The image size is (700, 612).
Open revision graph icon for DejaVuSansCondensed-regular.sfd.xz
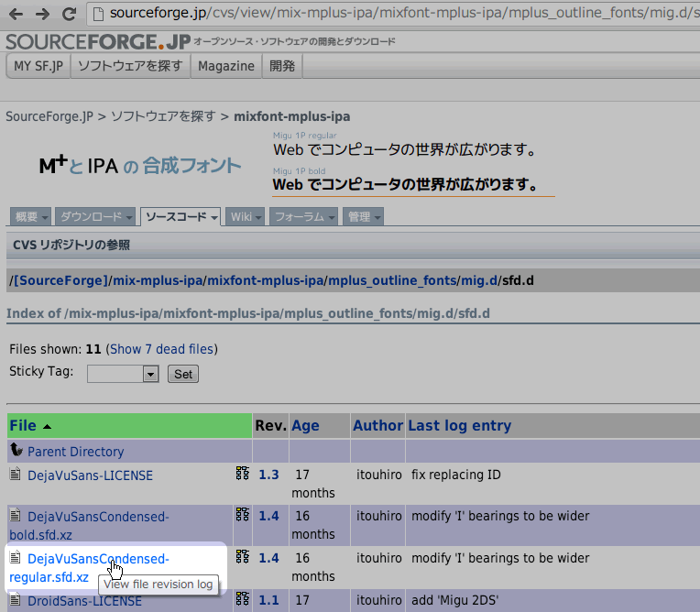(x=243, y=557)
